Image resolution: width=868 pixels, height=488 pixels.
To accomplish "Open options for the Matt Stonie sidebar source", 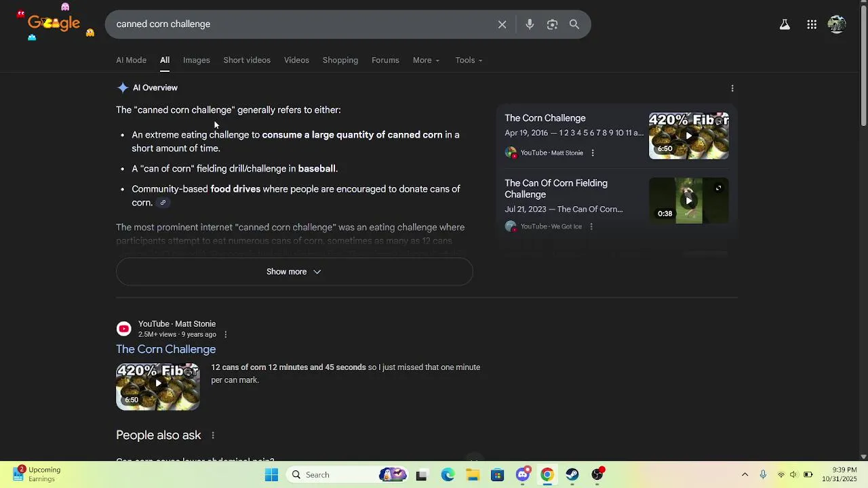I will coord(593,153).
